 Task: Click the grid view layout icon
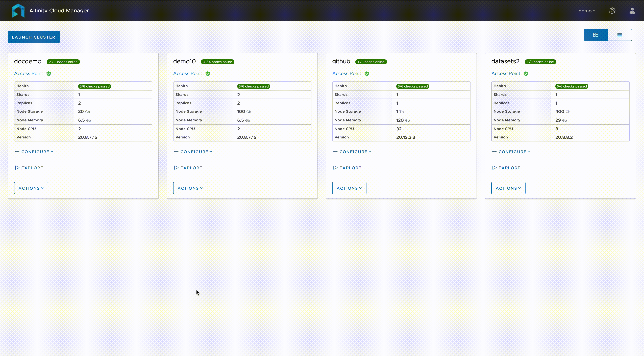[x=596, y=35]
